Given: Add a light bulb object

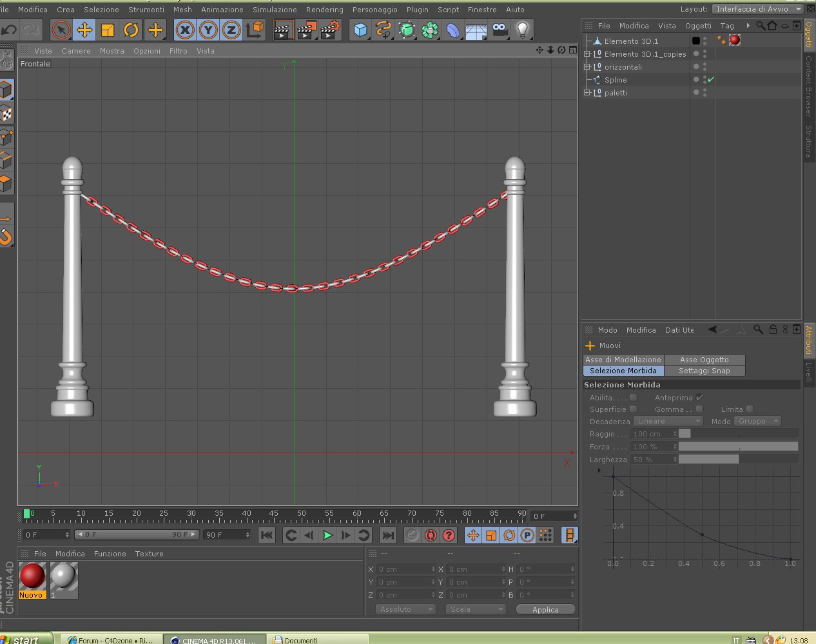Looking at the screenshot, I should [x=523, y=30].
